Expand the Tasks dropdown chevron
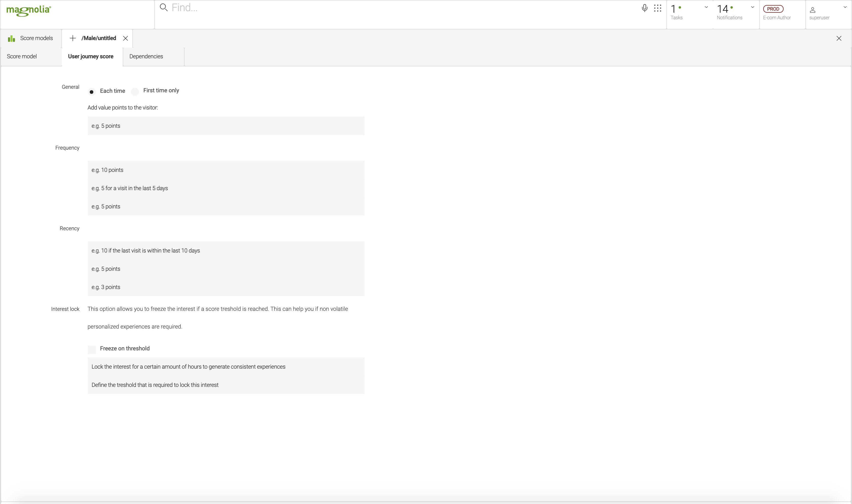Screen dimensions: 852x504 point(706,7)
